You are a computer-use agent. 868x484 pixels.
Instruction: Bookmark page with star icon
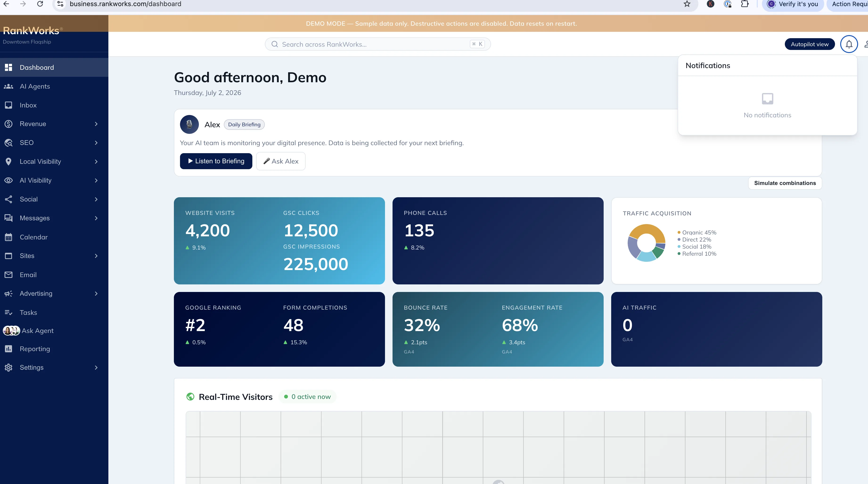coord(687,4)
